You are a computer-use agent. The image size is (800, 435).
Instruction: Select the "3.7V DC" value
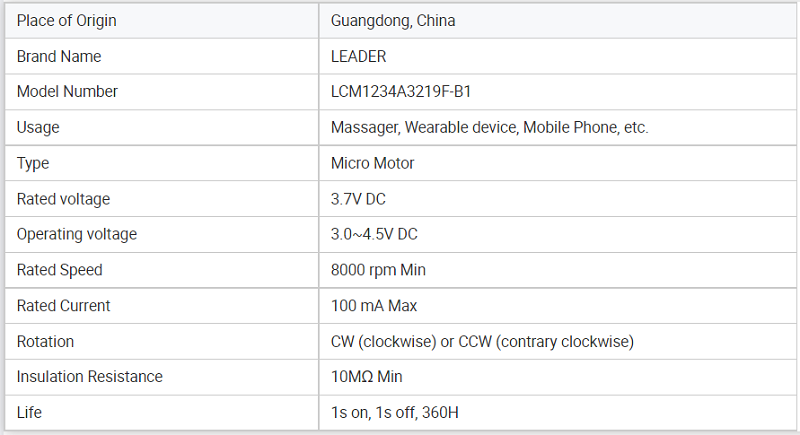point(358,199)
